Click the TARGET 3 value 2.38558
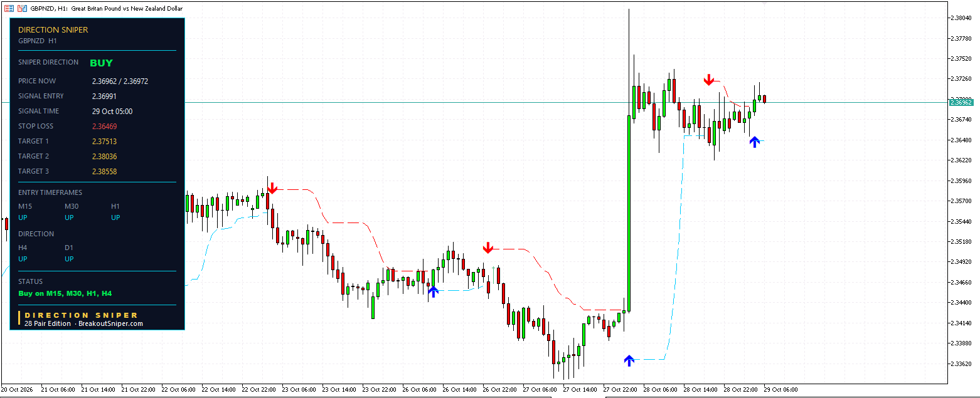Image resolution: width=980 pixels, height=398 pixels. 104,171
